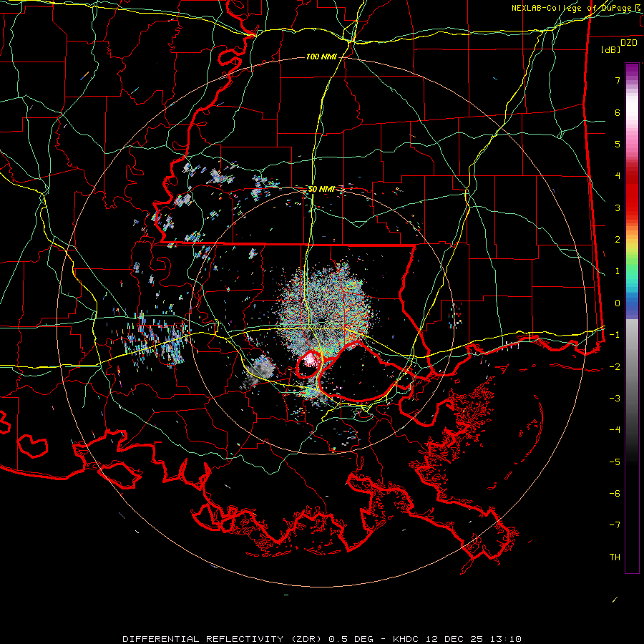
Task: Click the KHDC 12 DEC 25 13:10 timestamp
Action: 457,639
